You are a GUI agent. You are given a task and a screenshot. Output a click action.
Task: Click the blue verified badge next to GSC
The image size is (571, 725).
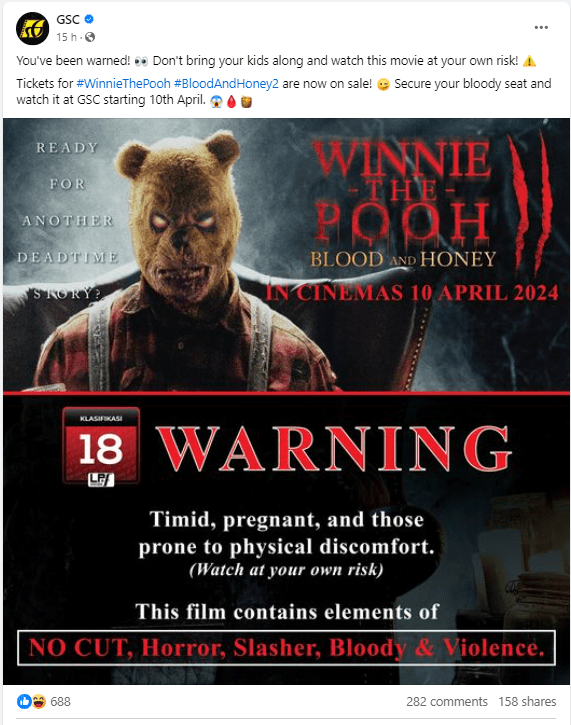89,19
